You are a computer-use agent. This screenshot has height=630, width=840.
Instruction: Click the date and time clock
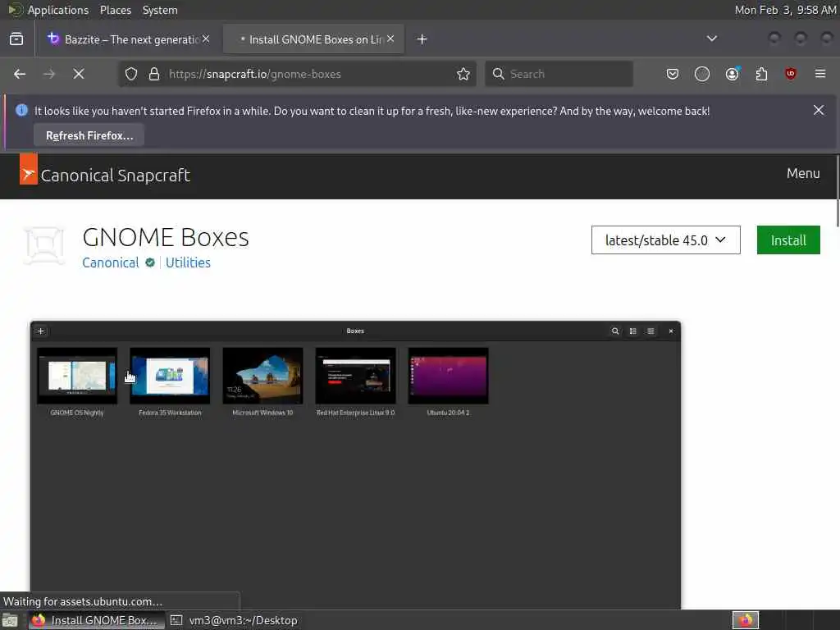pos(785,10)
